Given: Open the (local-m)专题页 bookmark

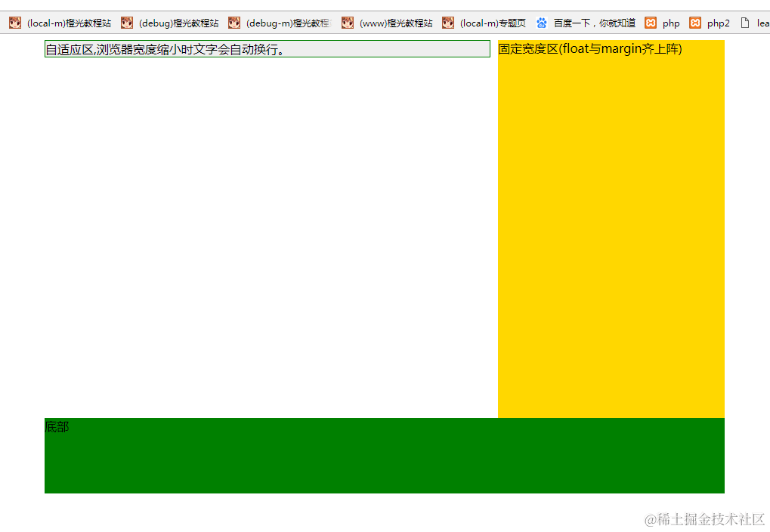Looking at the screenshot, I should pos(484,23).
